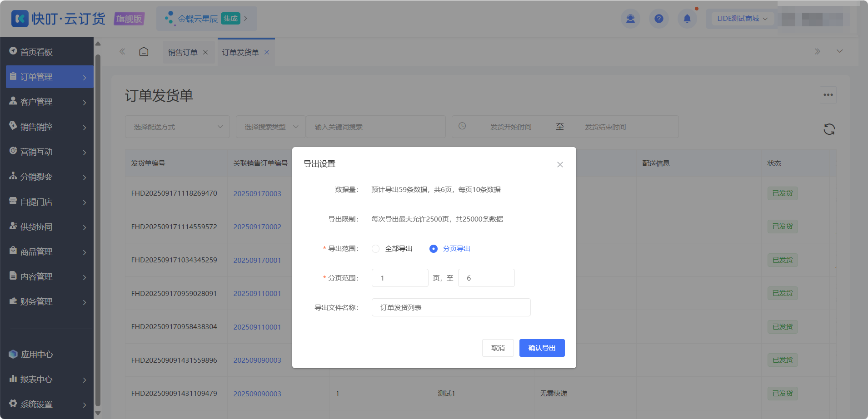Click the home tab icon
Screen dimensions: 868x419
pos(144,52)
